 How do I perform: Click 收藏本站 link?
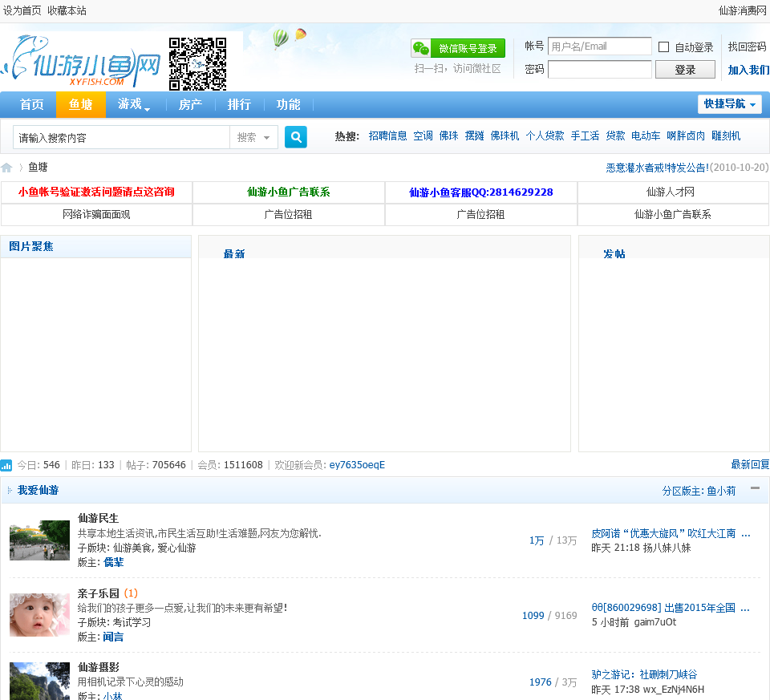pyautogui.click(x=67, y=10)
